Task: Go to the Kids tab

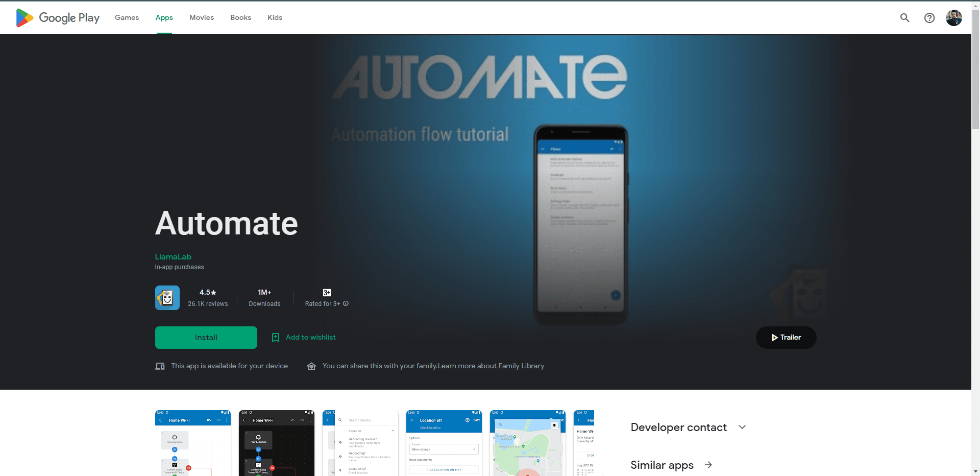Action: point(275,17)
